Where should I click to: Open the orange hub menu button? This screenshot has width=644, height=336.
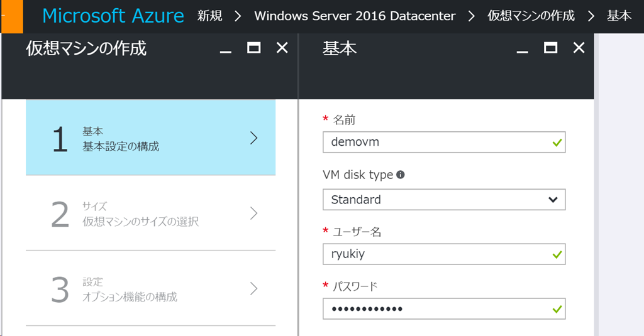coord(12,16)
